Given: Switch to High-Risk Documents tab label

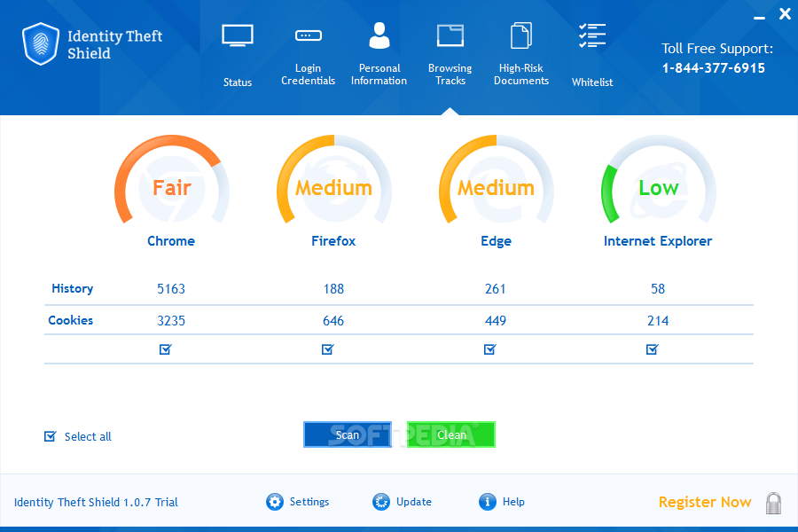Looking at the screenshot, I should [x=521, y=74].
